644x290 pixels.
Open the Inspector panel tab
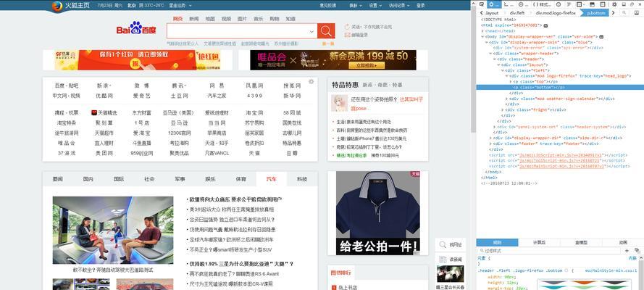[494, 4]
